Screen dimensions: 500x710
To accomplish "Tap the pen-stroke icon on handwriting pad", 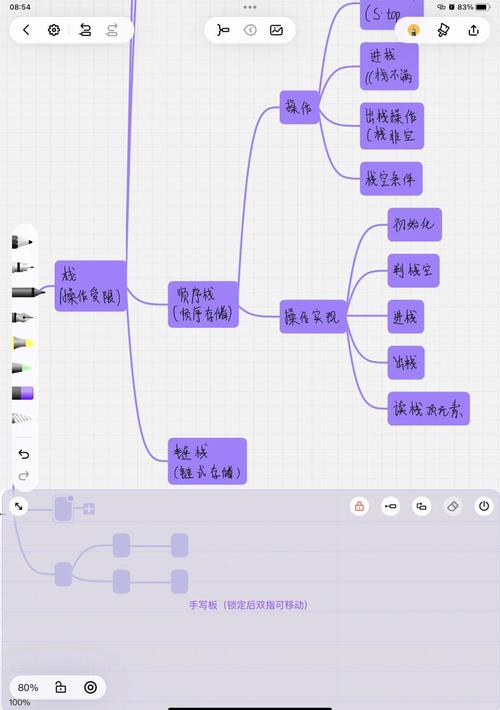I will [x=390, y=506].
